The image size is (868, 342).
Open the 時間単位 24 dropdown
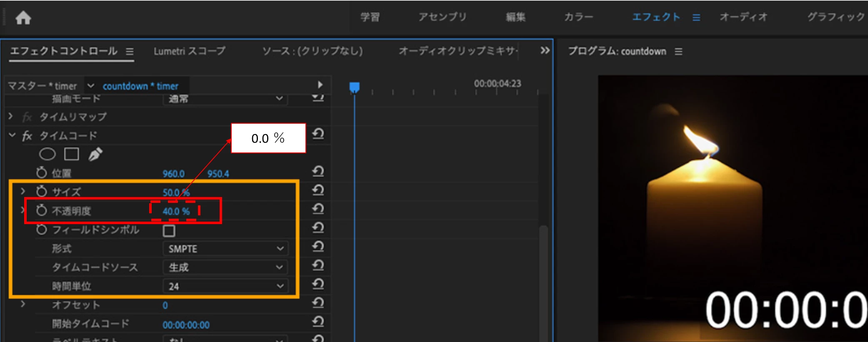point(225,286)
